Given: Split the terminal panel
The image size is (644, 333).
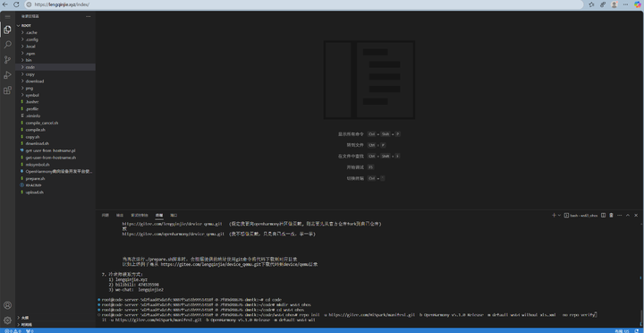Looking at the screenshot, I should (x=604, y=215).
